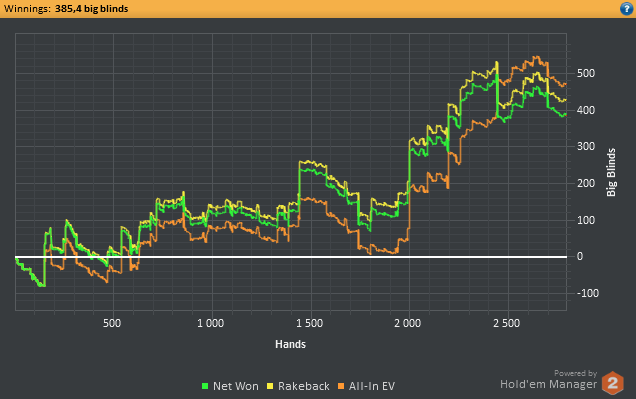Toggle the Rakeback yellow legend swatch

click(x=270, y=386)
